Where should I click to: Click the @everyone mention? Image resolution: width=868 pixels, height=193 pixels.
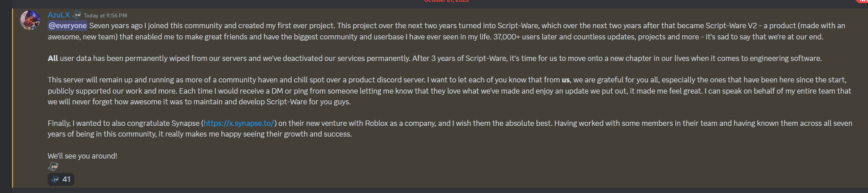coord(68,26)
